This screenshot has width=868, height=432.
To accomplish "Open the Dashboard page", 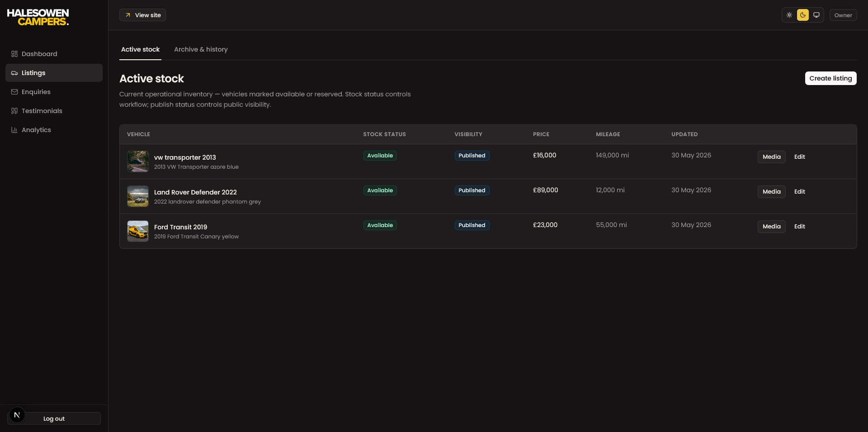I will coord(54,54).
